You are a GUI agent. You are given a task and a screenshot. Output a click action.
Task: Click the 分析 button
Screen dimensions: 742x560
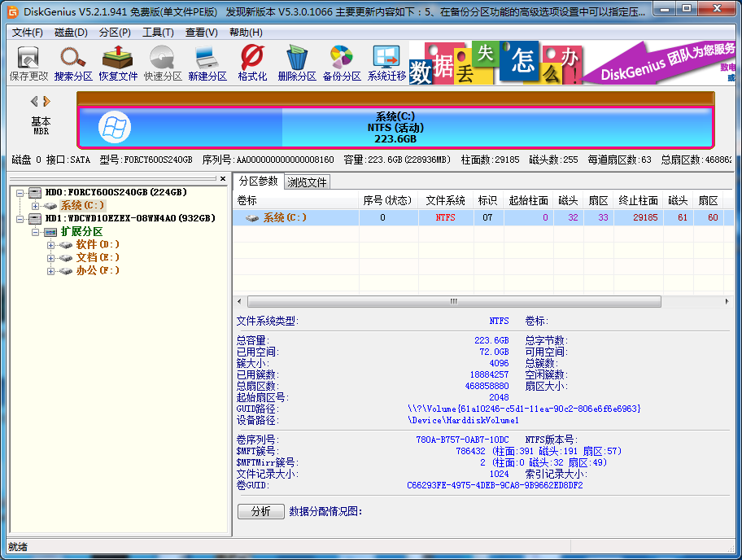pyautogui.click(x=260, y=511)
